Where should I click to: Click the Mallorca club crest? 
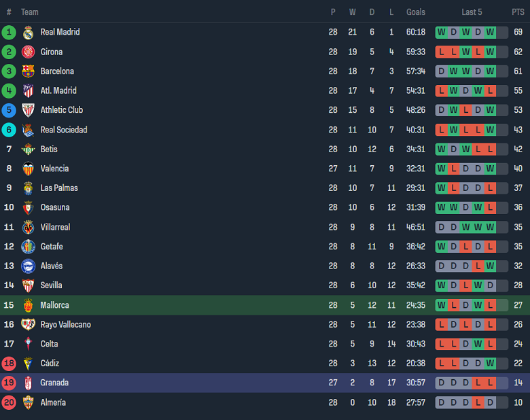point(28,305)
